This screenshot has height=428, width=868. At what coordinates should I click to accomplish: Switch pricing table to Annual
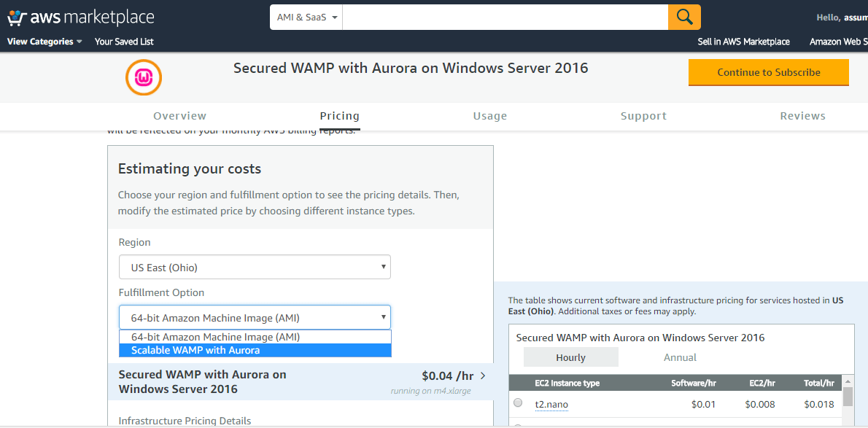tap(680, 357)
